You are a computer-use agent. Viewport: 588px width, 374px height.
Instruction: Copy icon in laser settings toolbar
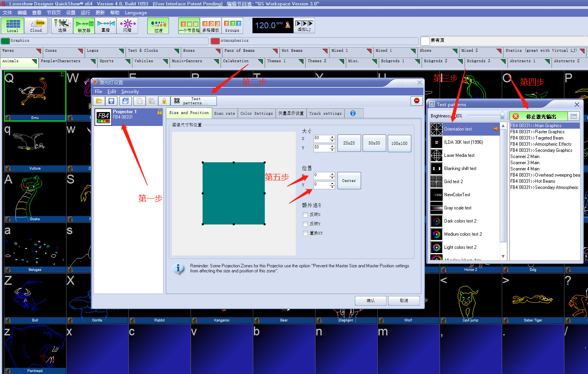pos(139,101)
